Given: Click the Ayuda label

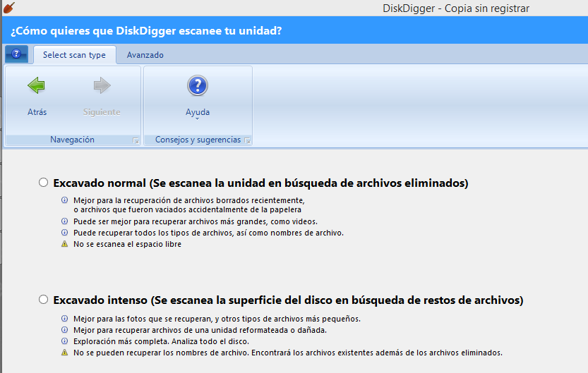Looking at the screenshot, I should pos(198,112).
